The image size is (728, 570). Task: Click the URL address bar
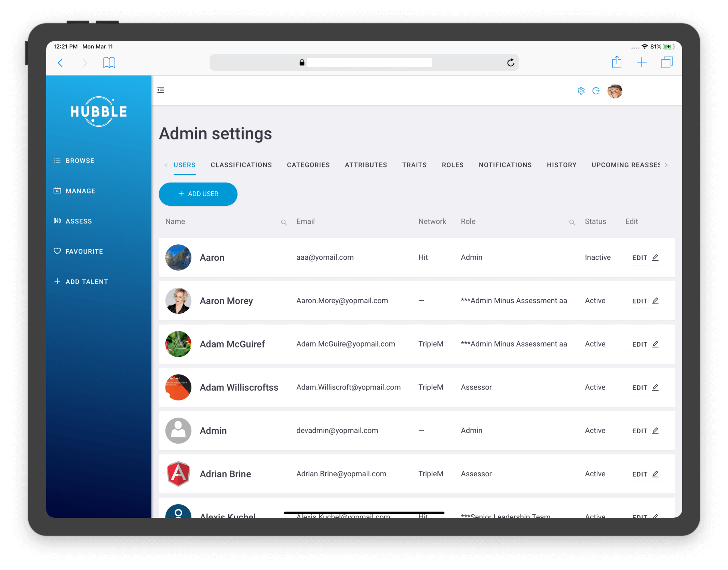coord(365,62)
